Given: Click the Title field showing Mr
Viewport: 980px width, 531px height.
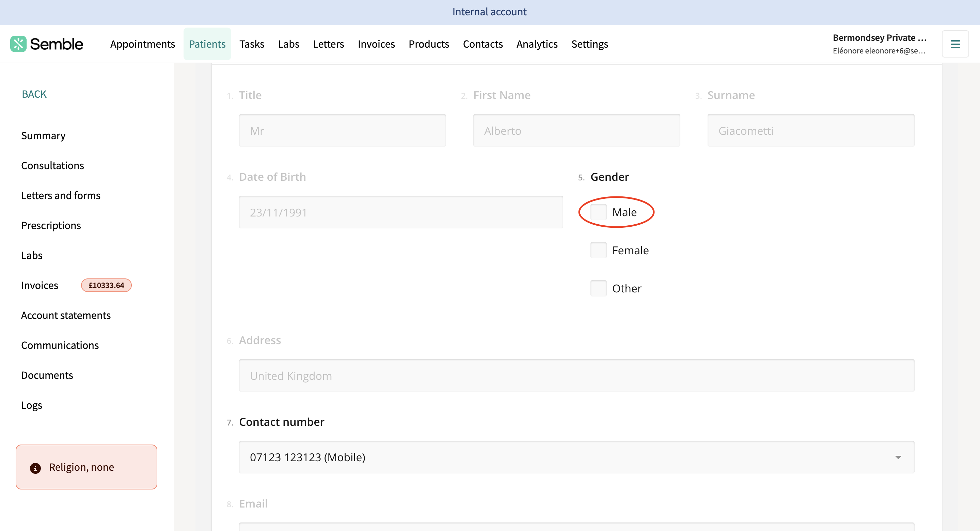Looking at the screenshot, I should tap(343, 130).
